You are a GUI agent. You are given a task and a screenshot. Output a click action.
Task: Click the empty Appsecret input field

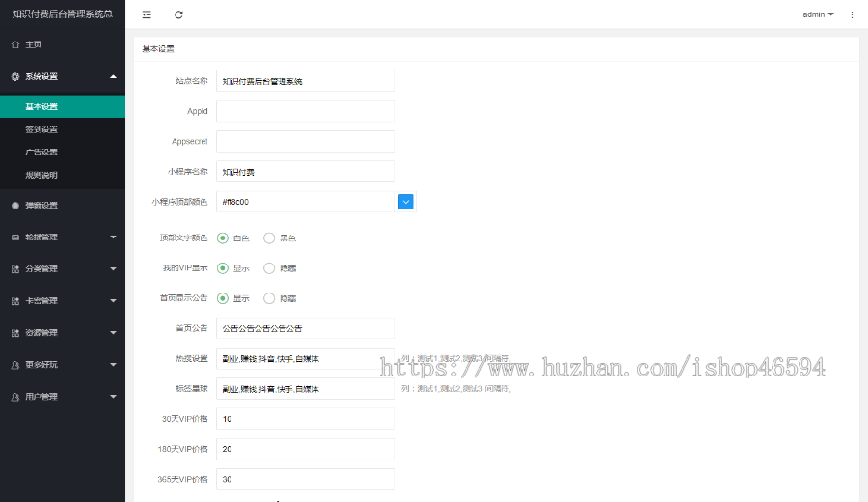click(x=306, y=141)
